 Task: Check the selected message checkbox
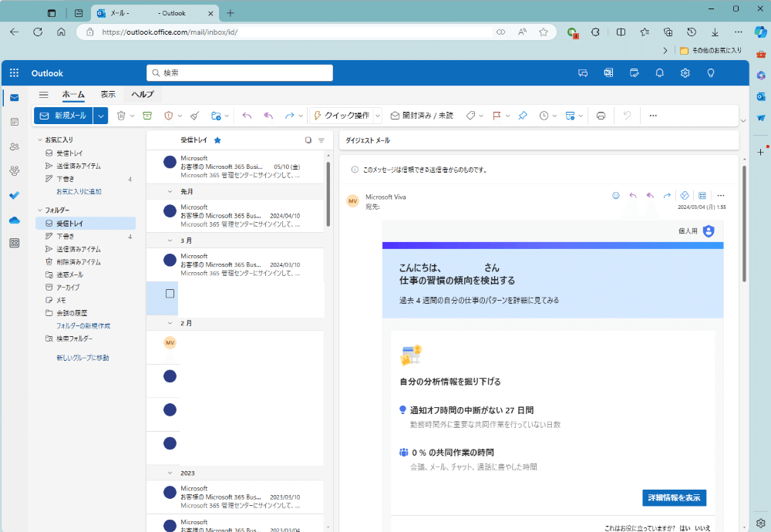pos(170,294)
